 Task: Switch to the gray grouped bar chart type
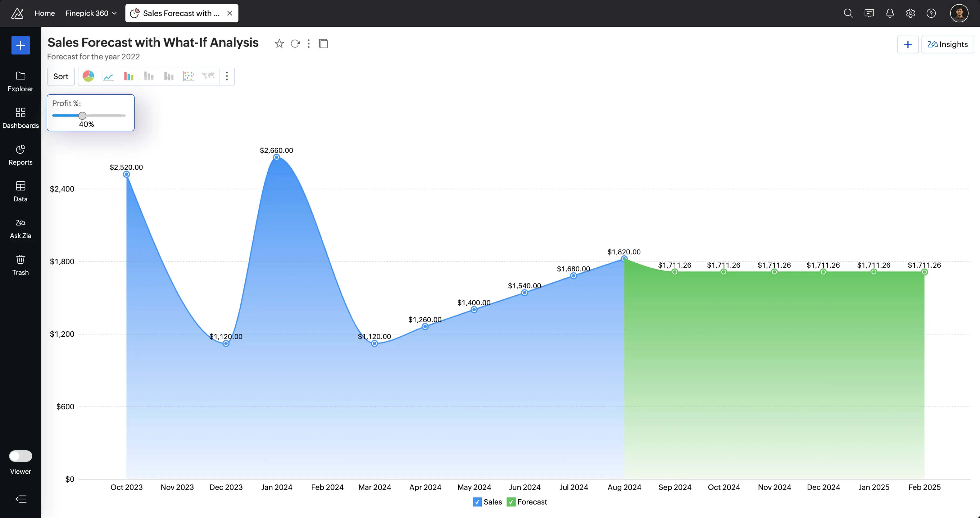point(169,76)
